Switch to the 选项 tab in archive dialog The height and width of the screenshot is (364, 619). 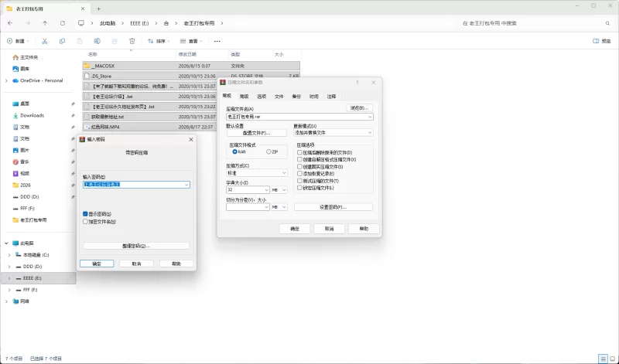tap(262, 97)
